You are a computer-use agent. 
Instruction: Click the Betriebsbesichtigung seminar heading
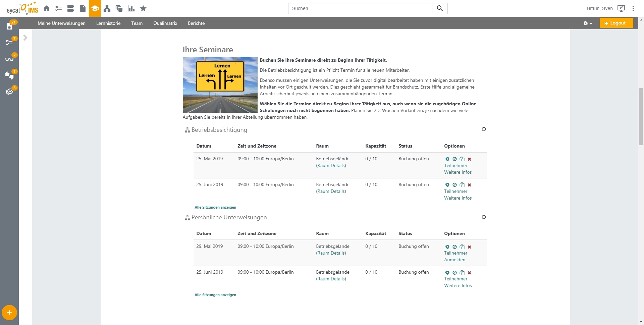click(x=219, y=130)
